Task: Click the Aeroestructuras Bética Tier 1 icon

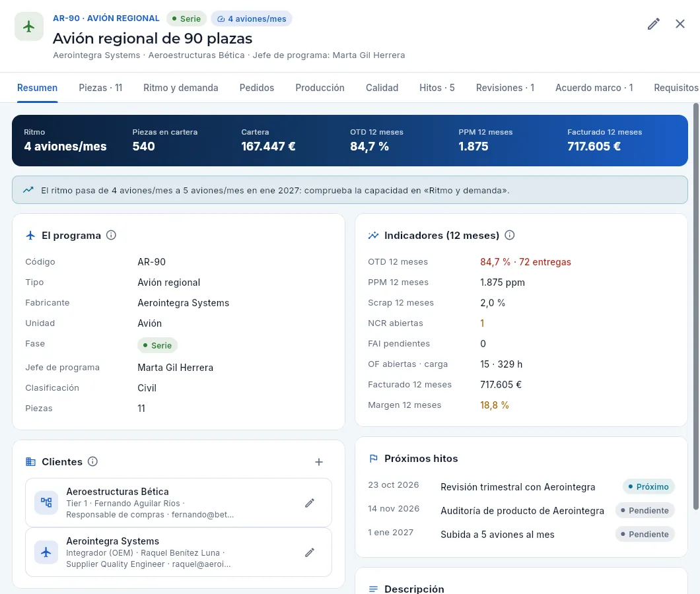Action: [x=46, y=503]
